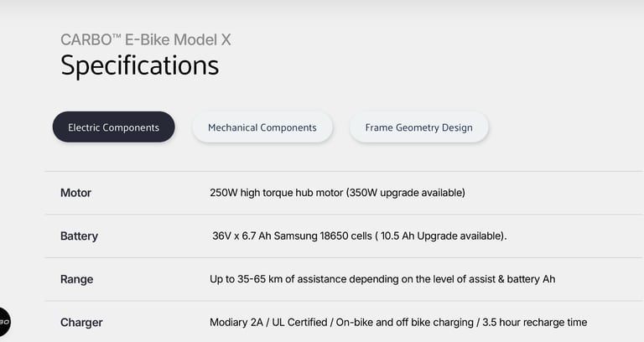Click the Samsung 18650 cells text
Viewport: 644px width, 342px height.
323,236
